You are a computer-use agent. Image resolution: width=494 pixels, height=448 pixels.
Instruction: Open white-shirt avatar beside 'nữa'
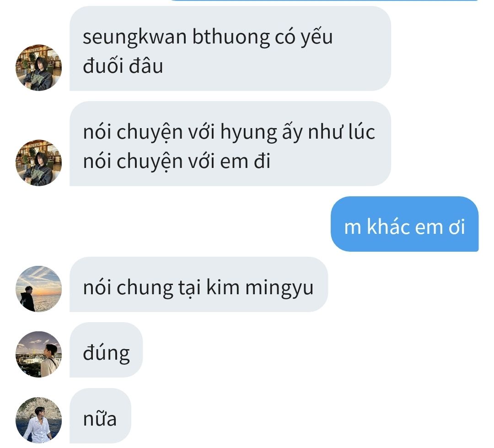pyautogui.click(x=38, y=420)
